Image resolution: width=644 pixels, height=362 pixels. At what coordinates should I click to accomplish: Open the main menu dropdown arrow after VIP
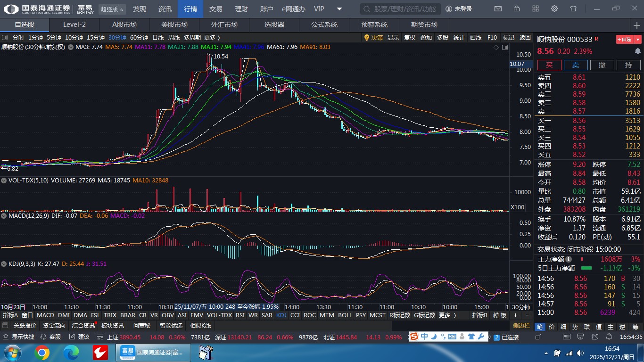tap(339, 9)
